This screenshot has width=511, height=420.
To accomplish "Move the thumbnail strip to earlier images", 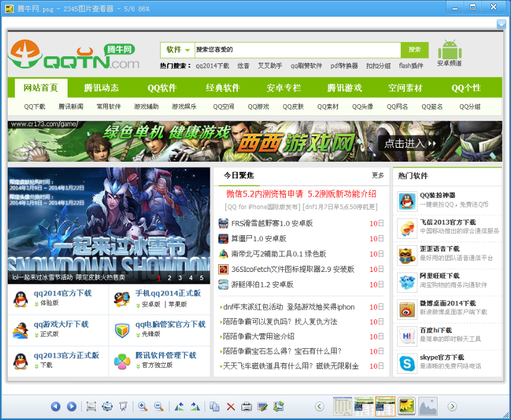I will (320, 406).
